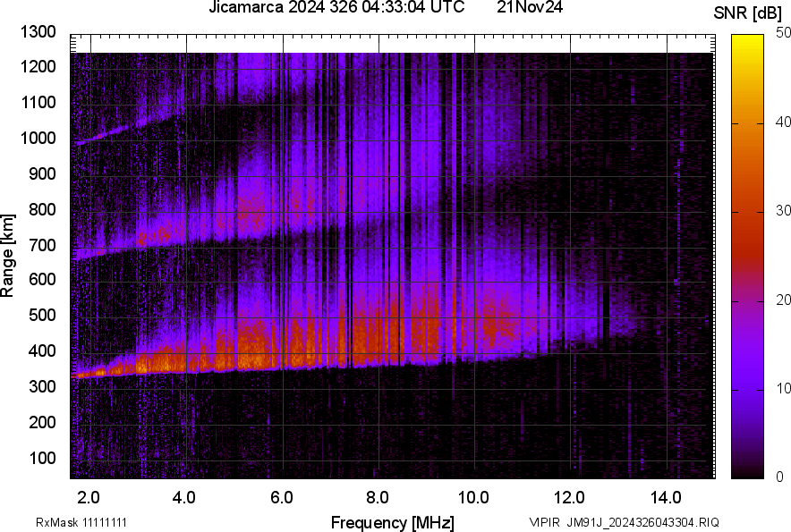Viewport: 791px width, 532px height.
Task: Click the 8.0 frequency tick label
Action: coord(377,496)
